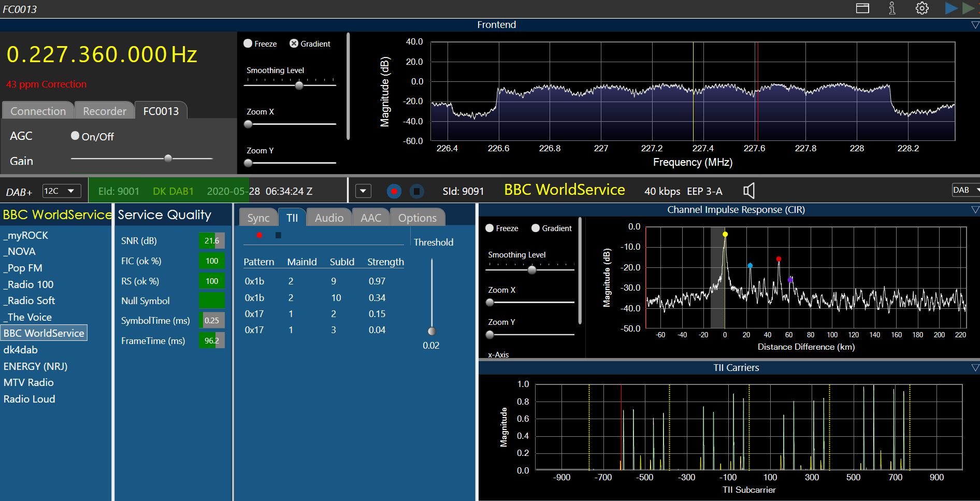Collapse the Frontend panel triangle

click(x=975, y=25)
